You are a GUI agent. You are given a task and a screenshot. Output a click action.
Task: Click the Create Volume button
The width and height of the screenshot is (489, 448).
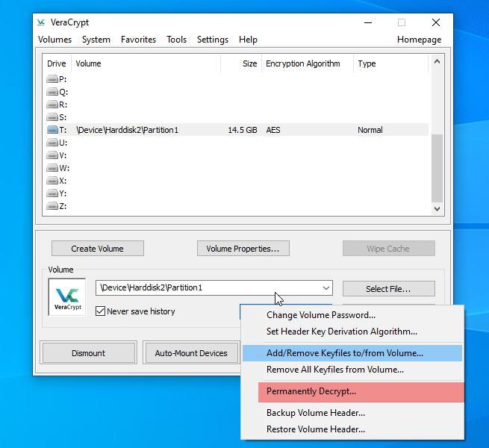coord(98,249)
